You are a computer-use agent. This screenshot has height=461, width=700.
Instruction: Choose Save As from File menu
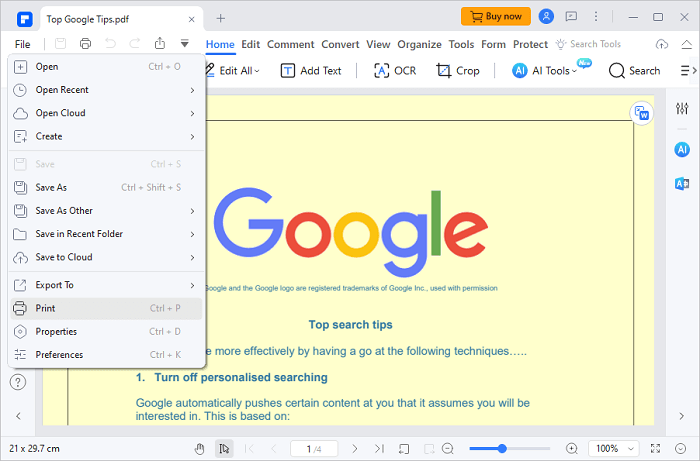(x=106, y=187)
